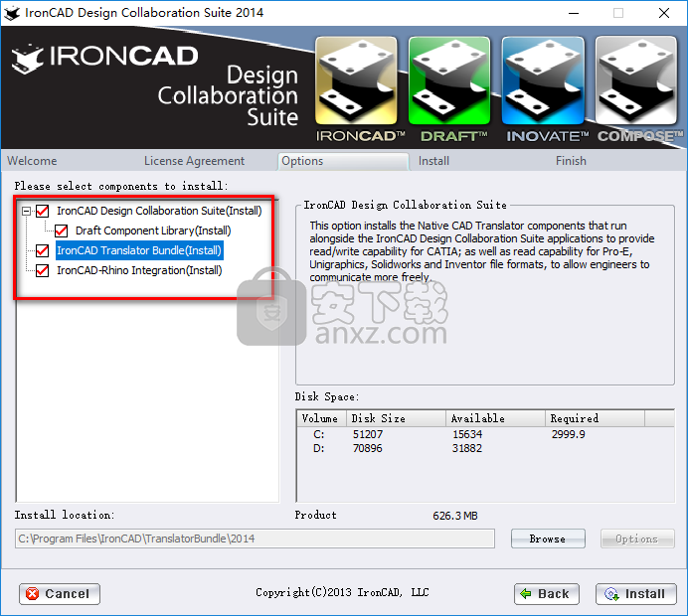Click the Available column header
Viewport: 688px width, 616px height.
[496, 418]
